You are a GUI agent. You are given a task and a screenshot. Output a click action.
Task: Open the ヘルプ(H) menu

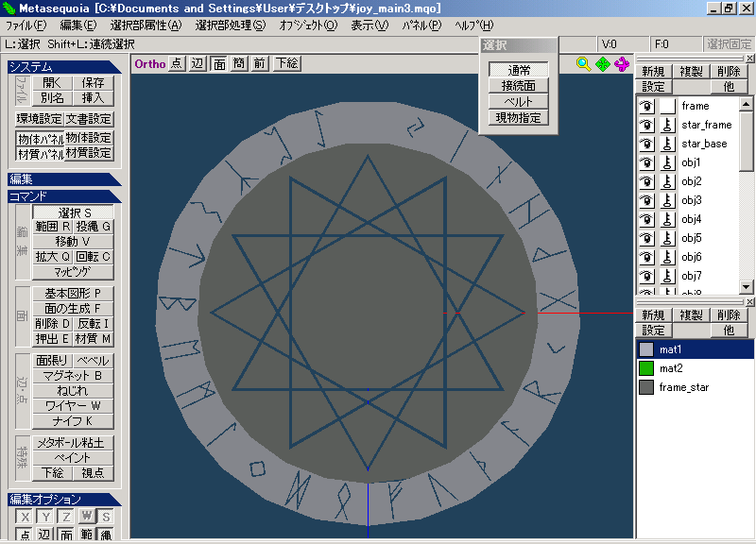click(x=474, y=25)
